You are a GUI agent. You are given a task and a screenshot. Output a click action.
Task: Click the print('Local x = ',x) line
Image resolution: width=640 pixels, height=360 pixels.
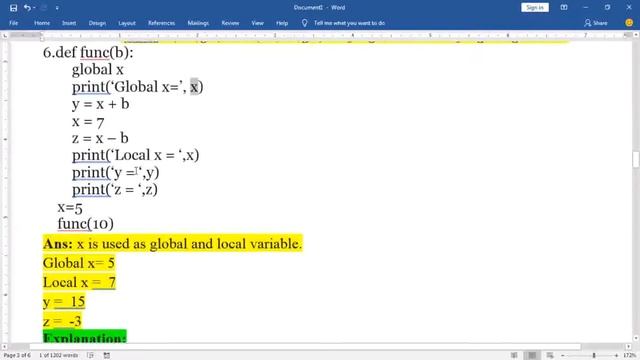pyautogui.click(x=136, y=155)
